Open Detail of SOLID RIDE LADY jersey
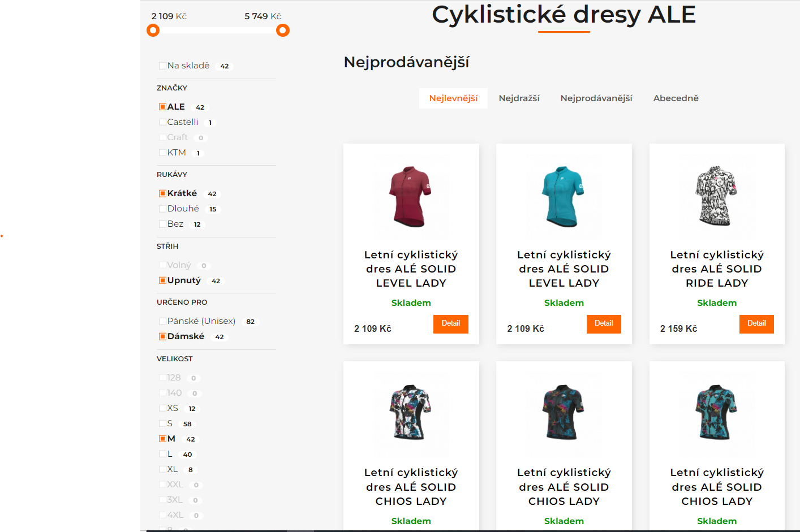 (x=756, y=324)
